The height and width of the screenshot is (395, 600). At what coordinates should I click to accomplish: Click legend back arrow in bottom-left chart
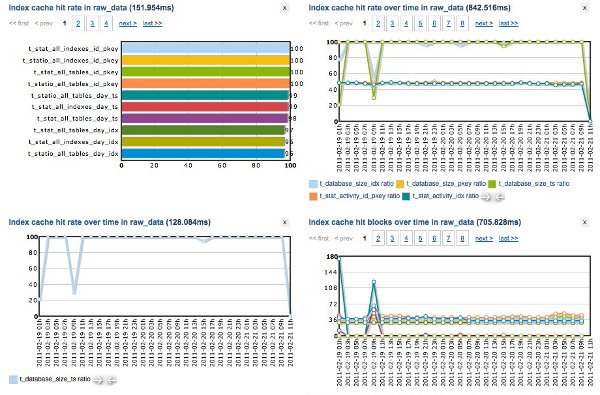111,380
